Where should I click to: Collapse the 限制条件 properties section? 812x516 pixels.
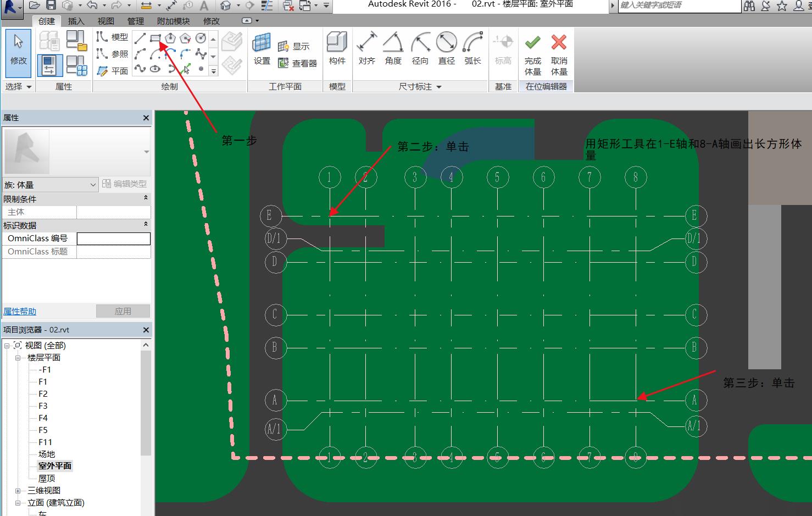click(146, 198)
